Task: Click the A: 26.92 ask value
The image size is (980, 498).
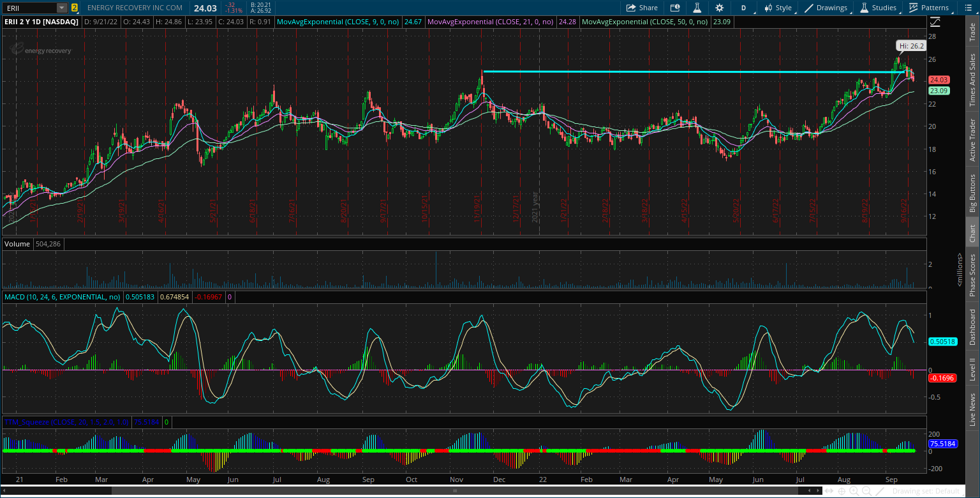Action: pyautogui.click(x=261, y=11)
